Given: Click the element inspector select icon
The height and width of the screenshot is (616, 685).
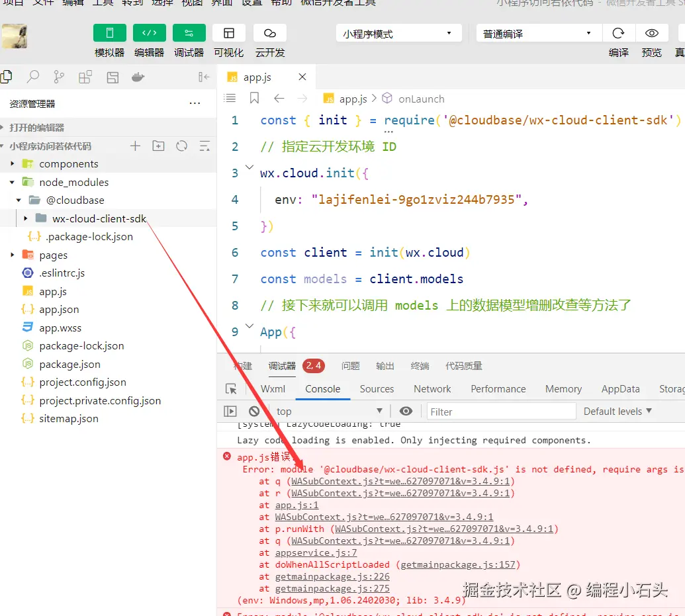Looking at the screenshot, I should coord(231,389).
